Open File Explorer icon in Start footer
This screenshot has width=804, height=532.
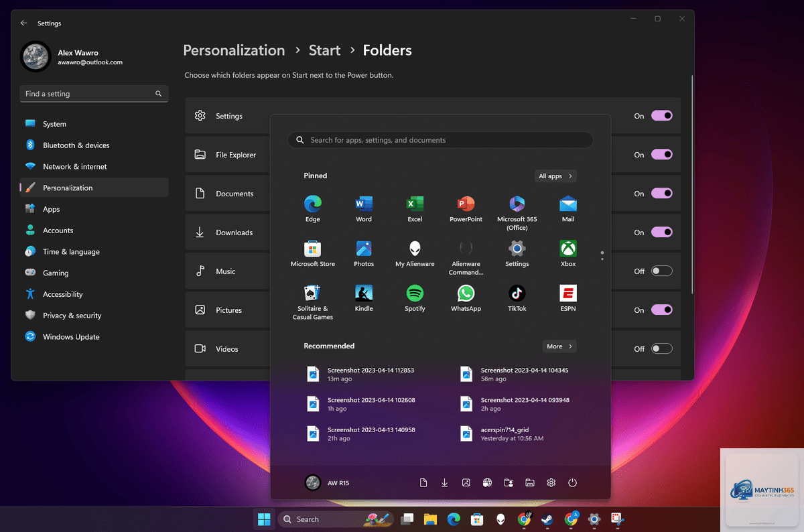tap(530, 482)
